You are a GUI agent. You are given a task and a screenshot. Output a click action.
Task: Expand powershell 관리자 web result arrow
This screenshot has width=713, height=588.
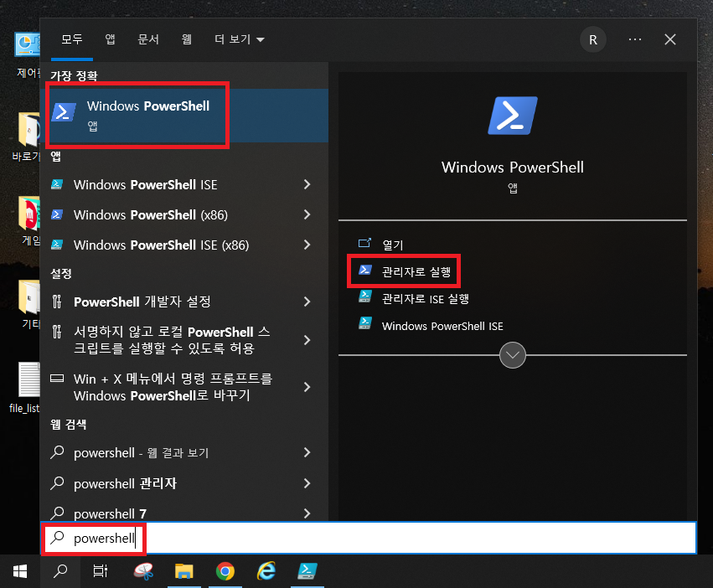click(307, 483)
